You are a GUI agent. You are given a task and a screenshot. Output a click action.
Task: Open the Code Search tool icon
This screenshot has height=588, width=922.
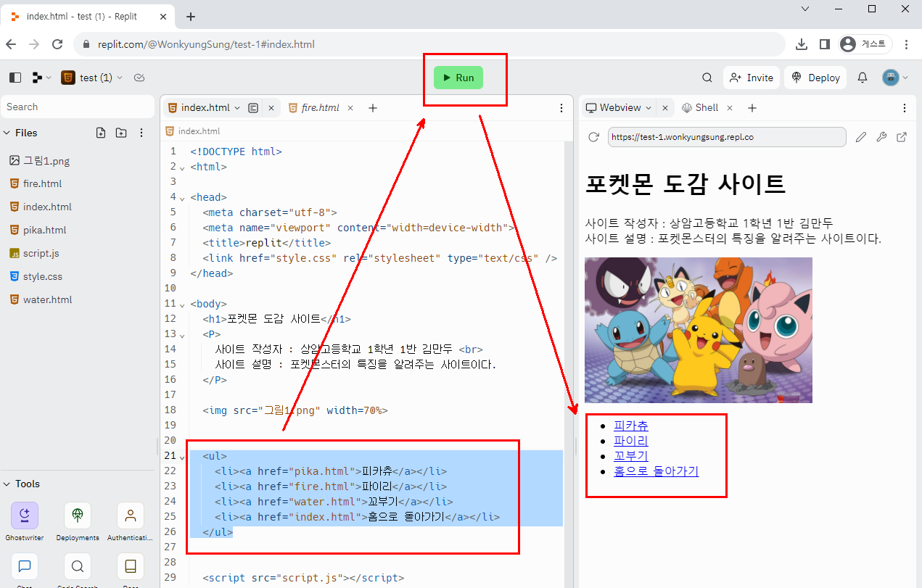(x=78, y=566)
